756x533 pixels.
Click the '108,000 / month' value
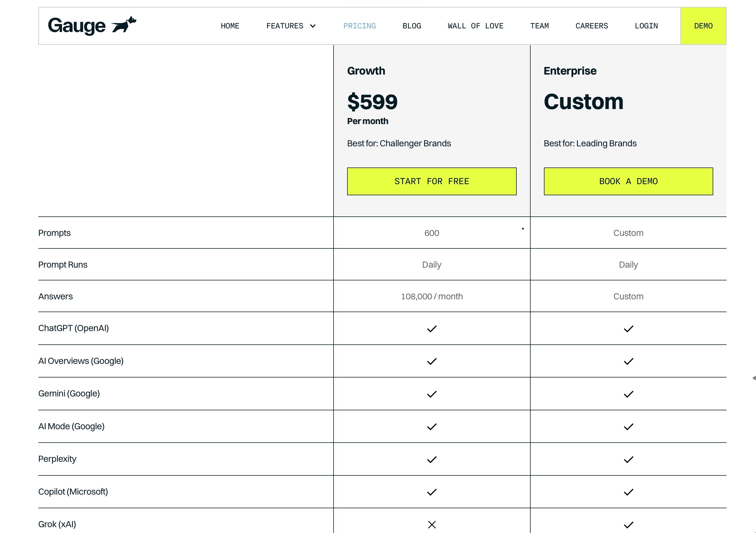point(432,296)
